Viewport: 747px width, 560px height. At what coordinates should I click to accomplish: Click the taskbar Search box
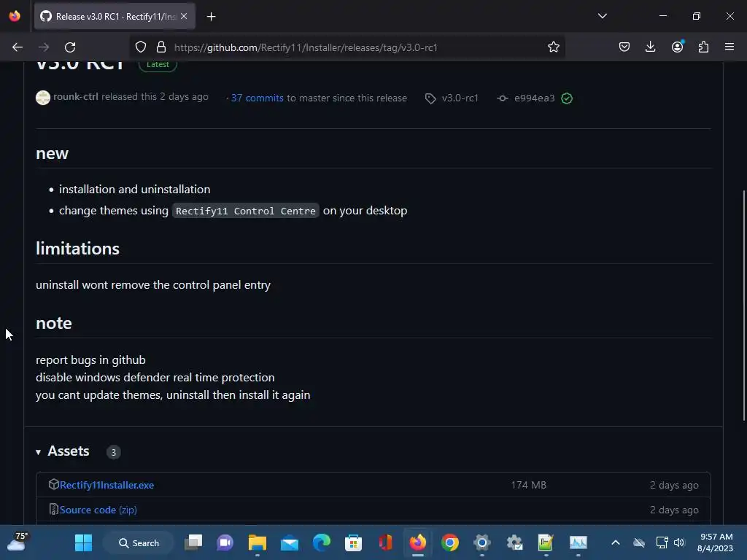[x=138, y=542]
